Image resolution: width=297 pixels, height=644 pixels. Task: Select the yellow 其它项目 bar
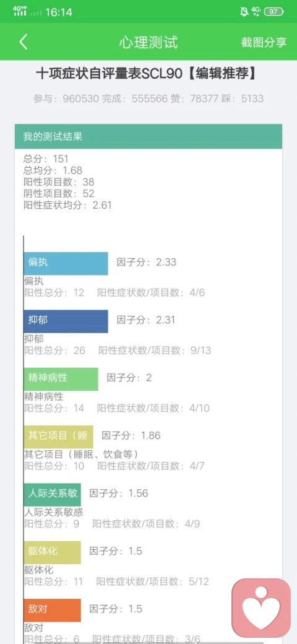coord(58,437)
